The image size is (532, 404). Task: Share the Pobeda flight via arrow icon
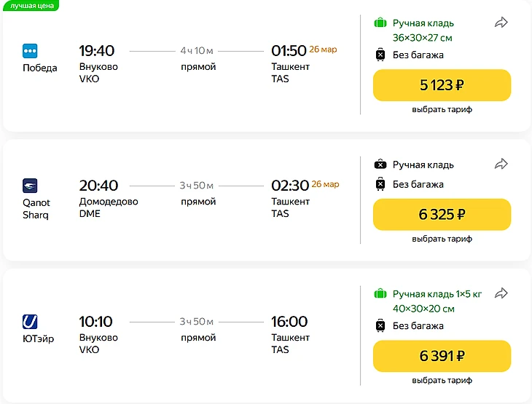(501, 23)
